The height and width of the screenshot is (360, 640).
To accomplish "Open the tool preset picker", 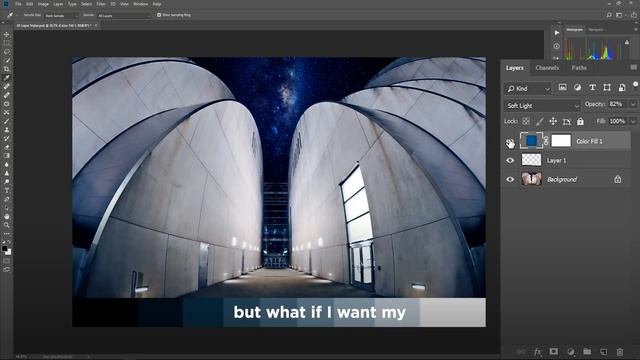I will (x=11, y=15).
